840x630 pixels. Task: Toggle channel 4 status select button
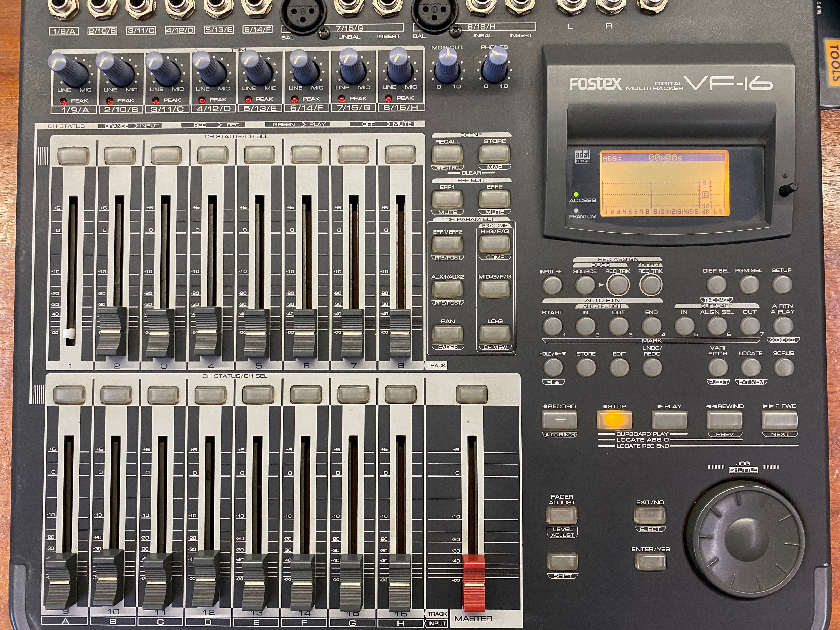click(x=213, y=155)
